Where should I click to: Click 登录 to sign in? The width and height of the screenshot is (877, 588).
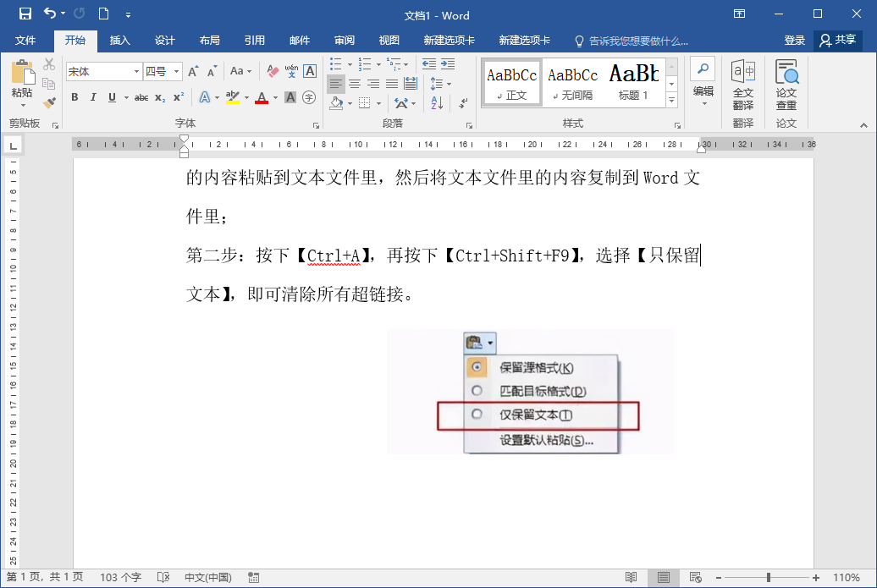(x=794, y=41)
